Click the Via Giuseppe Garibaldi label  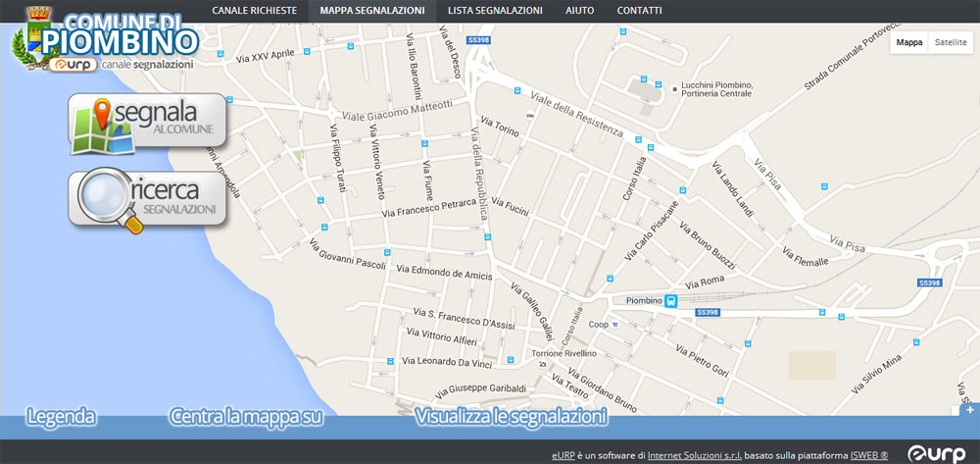(x=481, y=390)
